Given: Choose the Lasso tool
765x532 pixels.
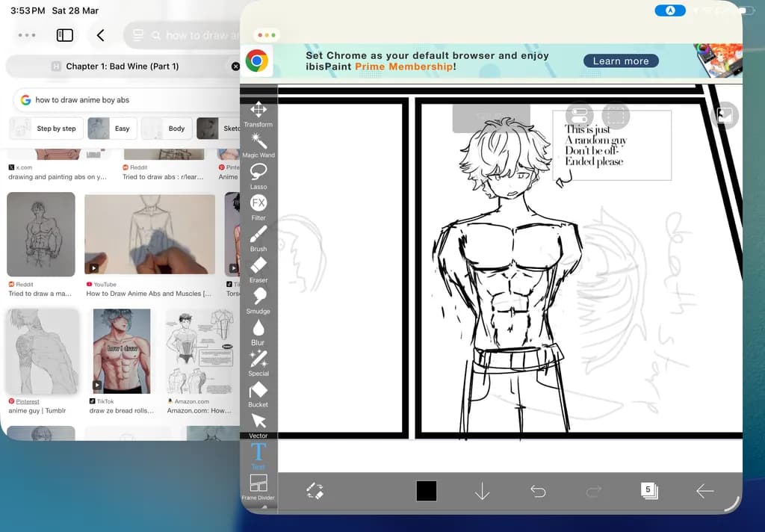Looking at the screenshot, I should pos(258,176).
